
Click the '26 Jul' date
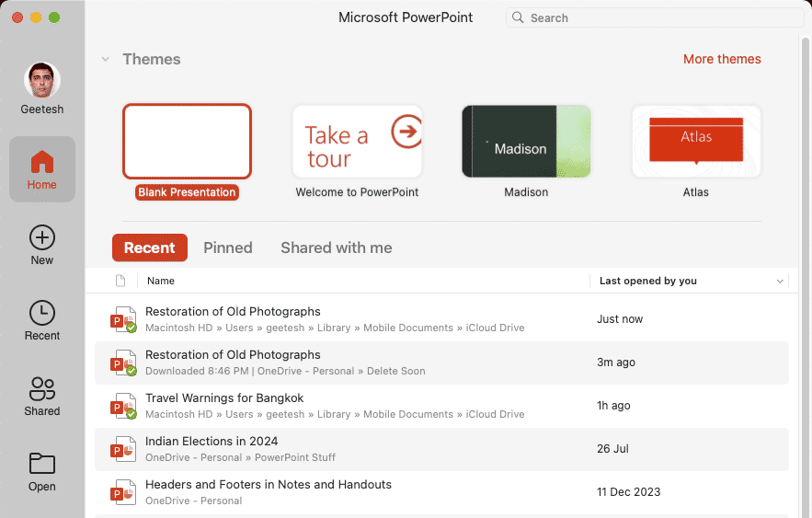pyautogui.click(x=612, y=449)
